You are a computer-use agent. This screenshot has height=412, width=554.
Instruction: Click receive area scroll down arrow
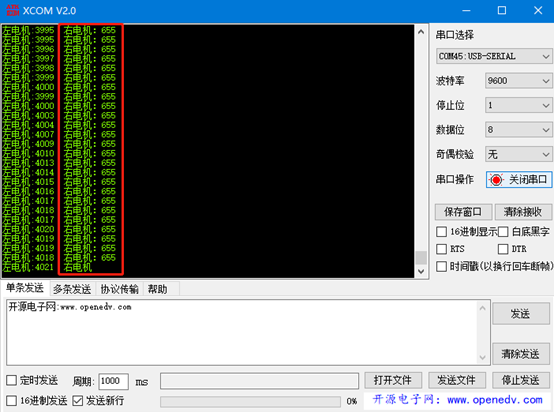click(421, 271)
